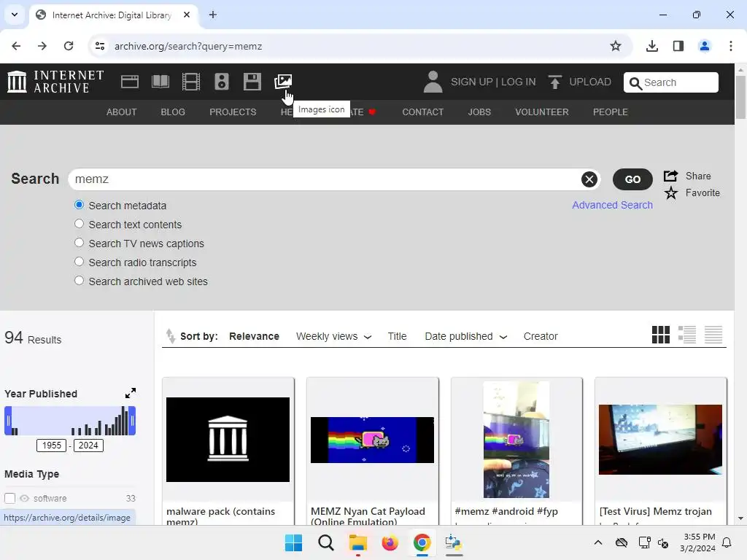Click the user avatar icon beside SIGN UP

[433, 82]
